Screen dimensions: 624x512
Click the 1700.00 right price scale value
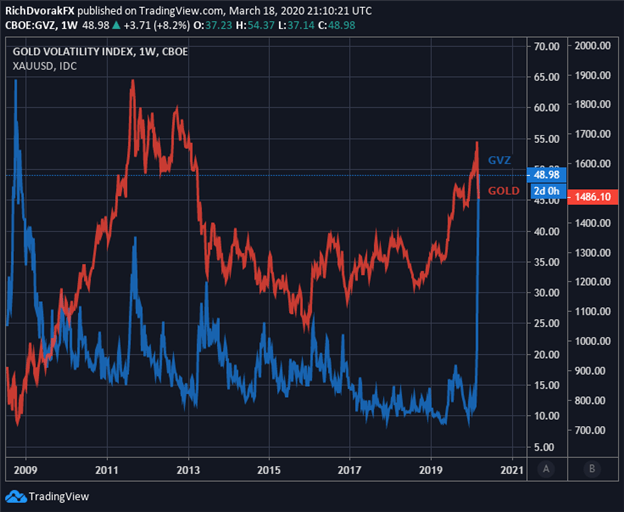(593, 134)
